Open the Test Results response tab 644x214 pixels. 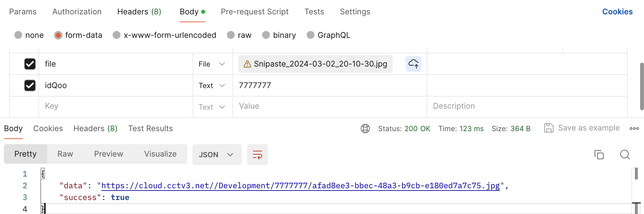(x=150, y=129)
